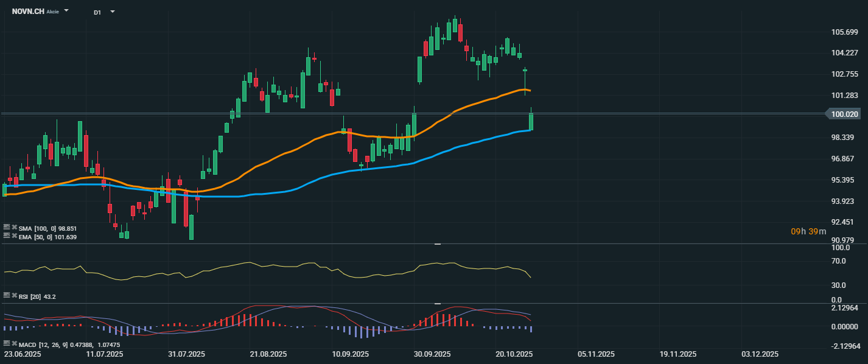Click the resize handle above MACD panel
The width and height of the screenshot is (868, 364).
point(436,303)
